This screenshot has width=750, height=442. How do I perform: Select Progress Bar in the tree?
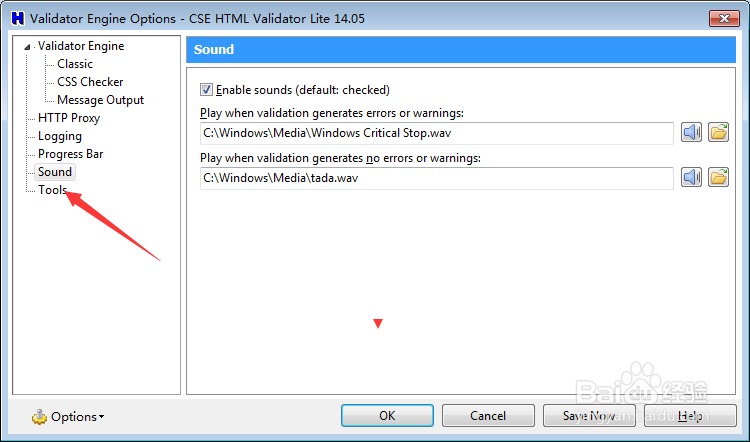(70, 154)
